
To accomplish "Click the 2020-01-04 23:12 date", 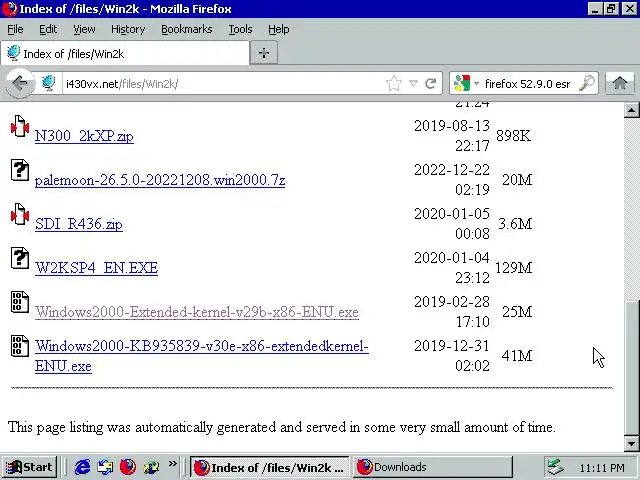I will click(x=452, y=268).
